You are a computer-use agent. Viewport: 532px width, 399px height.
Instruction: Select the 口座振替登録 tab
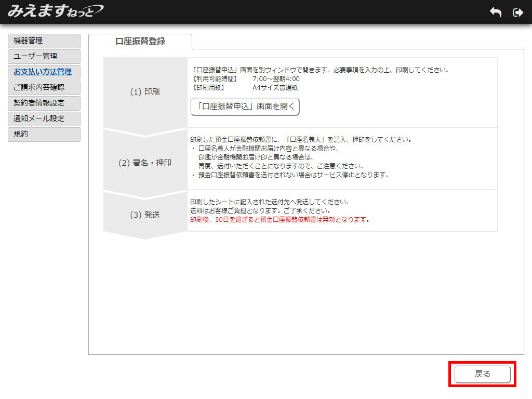(x=140, y=42)
